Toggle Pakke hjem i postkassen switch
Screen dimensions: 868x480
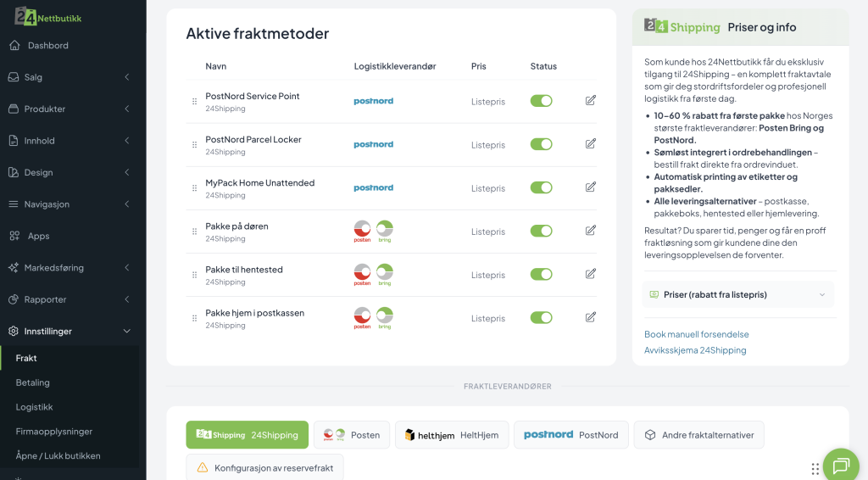541,318
